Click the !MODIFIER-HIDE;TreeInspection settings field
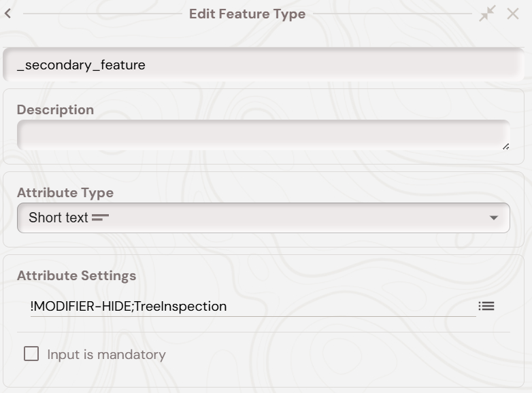 pyautogui.click(x=252, y=307)
